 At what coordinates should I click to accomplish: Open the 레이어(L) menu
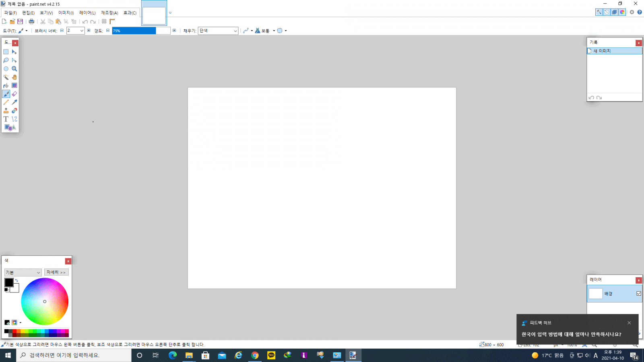point(87,13)
